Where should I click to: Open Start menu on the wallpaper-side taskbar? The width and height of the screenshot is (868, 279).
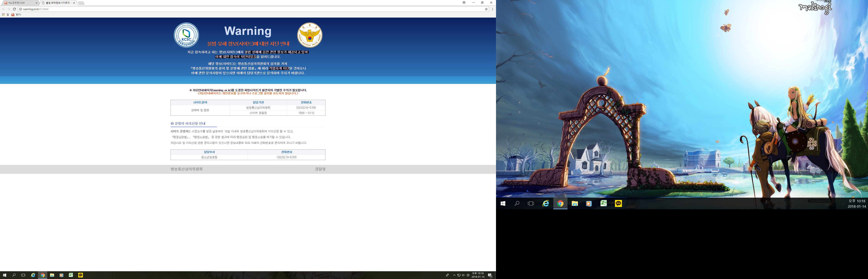(503, 203)
